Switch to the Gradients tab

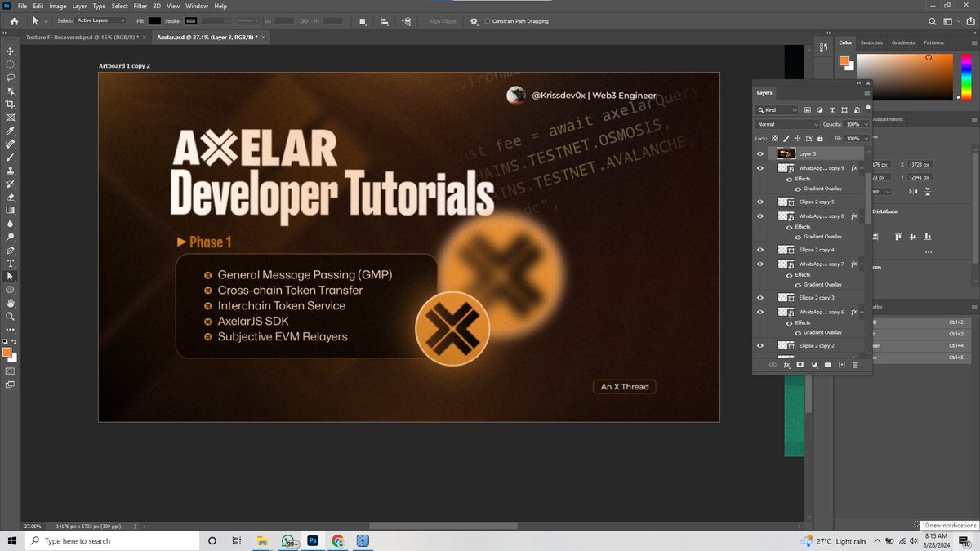[x=903, y=42]
